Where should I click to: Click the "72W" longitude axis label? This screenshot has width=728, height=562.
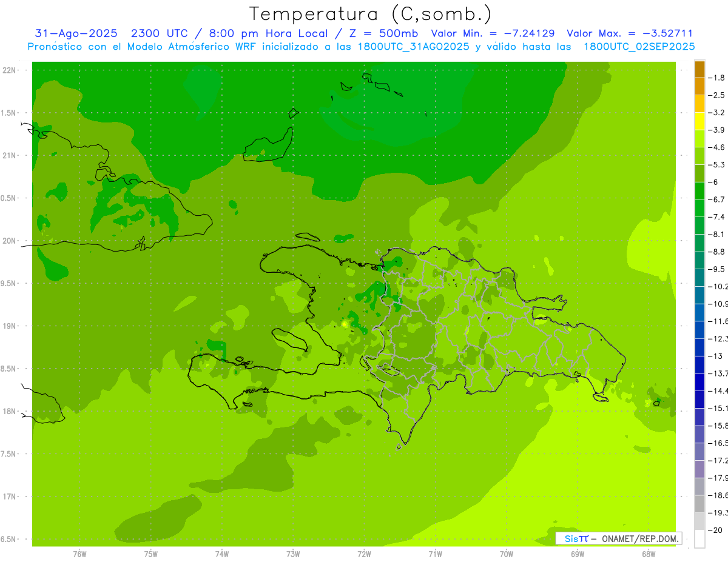click(x=364, y=554)
